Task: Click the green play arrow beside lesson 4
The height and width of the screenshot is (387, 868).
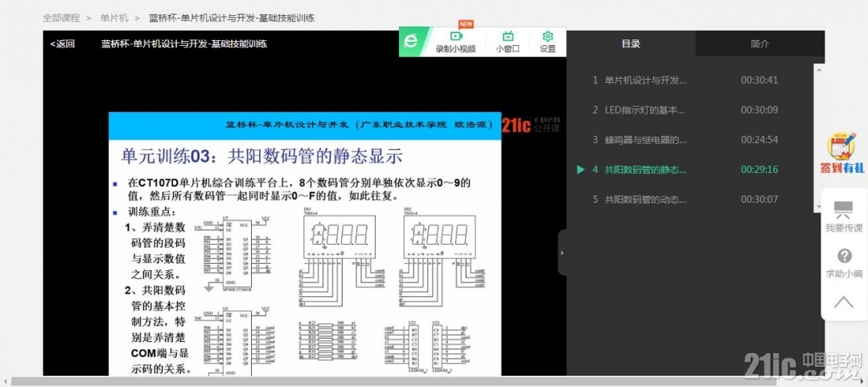Action: pos(580,170)
